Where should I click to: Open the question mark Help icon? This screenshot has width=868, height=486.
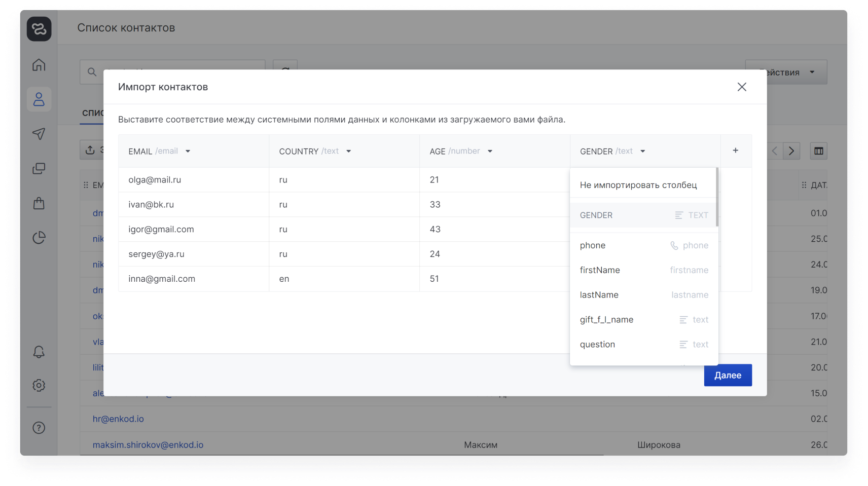pos(39,428)
